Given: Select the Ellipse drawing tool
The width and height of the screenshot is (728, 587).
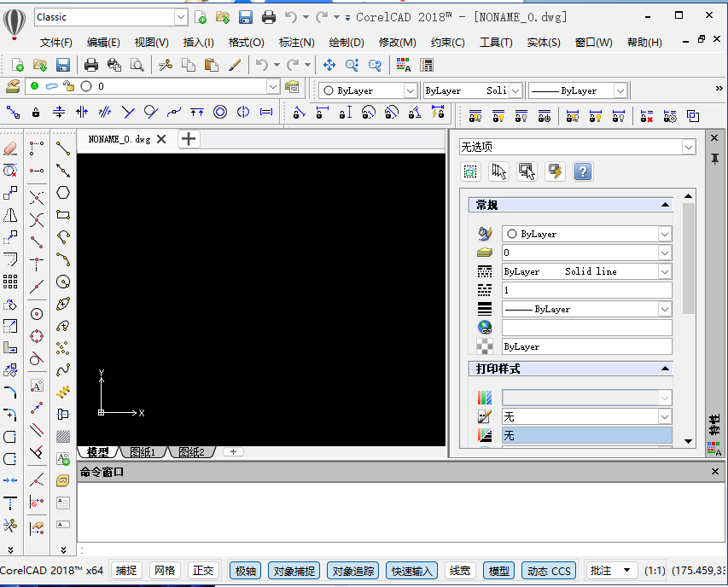Looking at the screenshot, I should [63, 304].
